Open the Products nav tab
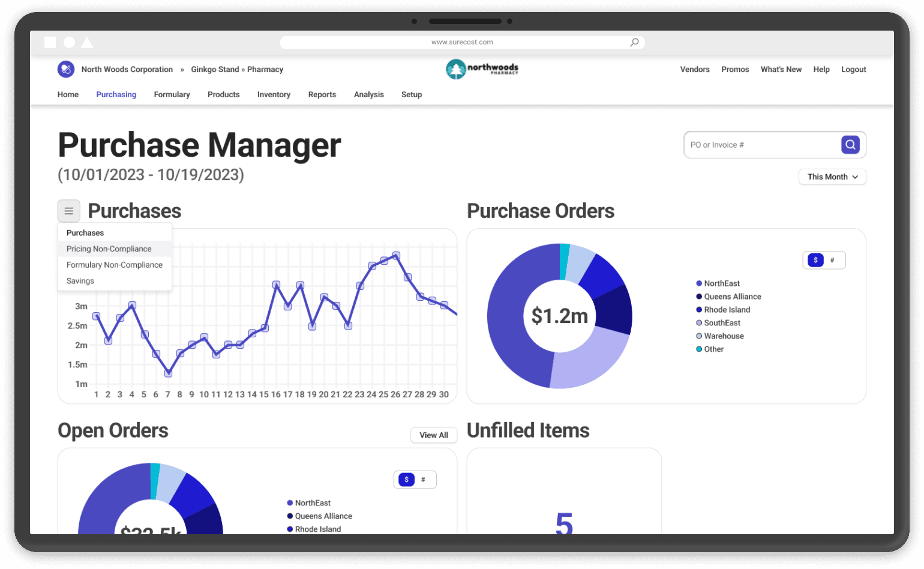This screenshot has width=924, height=569. (x=223, y=94)
